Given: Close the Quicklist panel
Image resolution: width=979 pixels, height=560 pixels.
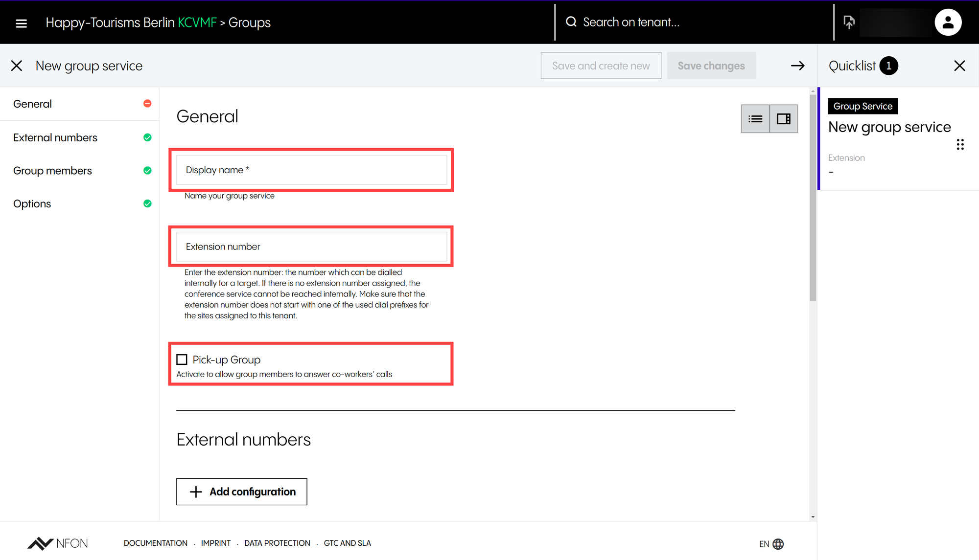Looking at the screenshot, I should (x=959, y=66).
